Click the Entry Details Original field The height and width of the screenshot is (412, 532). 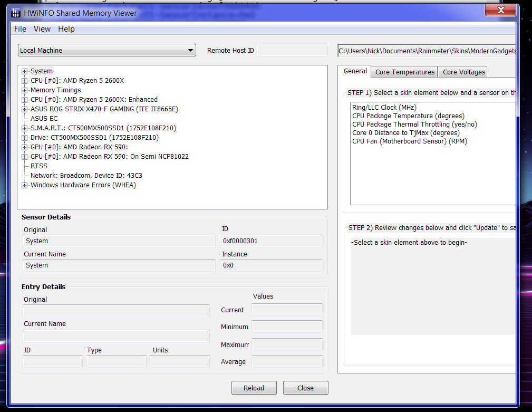[x=116, y=311]
